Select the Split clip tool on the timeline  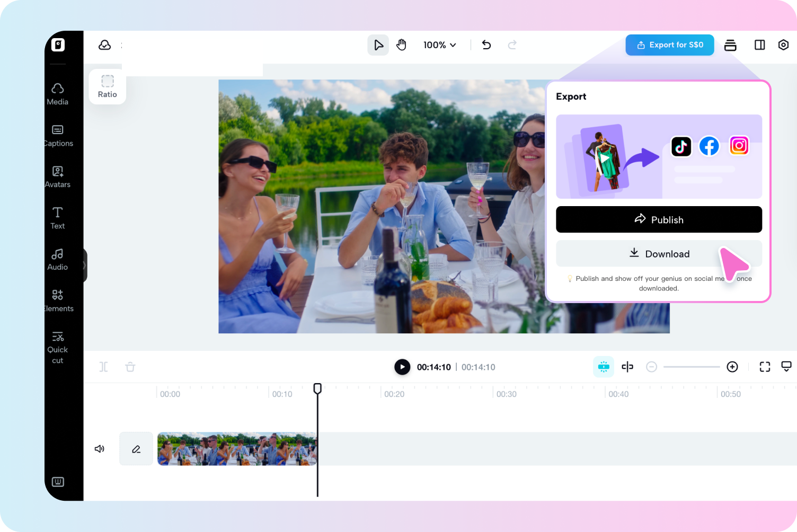tap(103, 367)
